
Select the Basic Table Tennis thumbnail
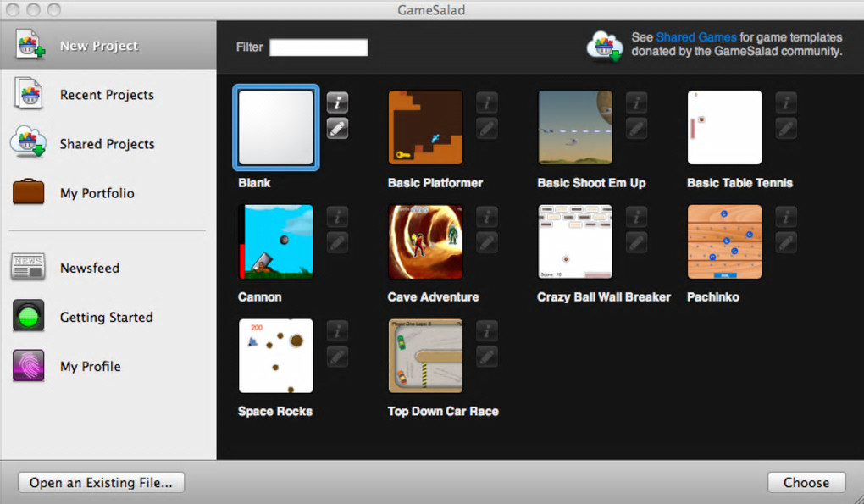point(724,127)
